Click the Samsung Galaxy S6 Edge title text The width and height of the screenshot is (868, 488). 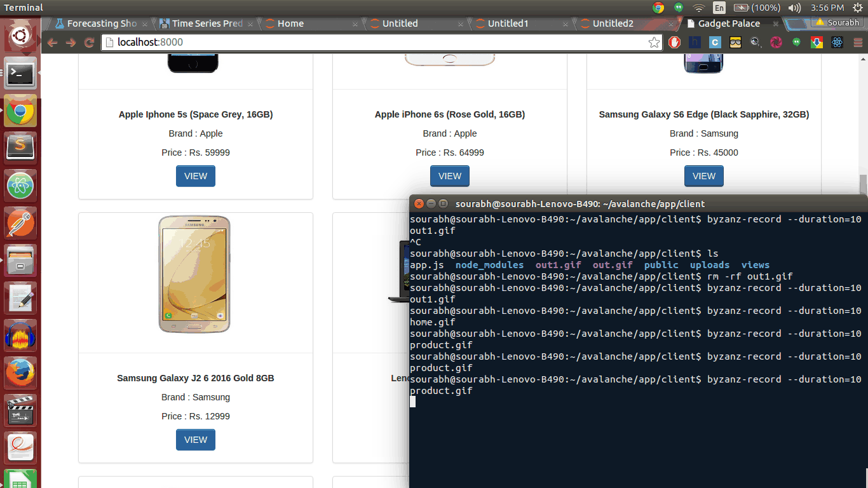[704, 114]
